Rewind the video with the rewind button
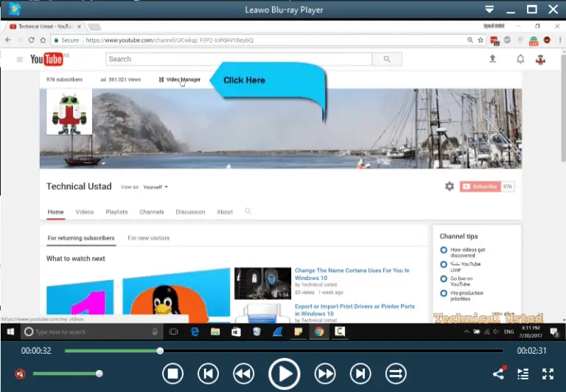This screenshot has height=392, width=566. point(243,374)
